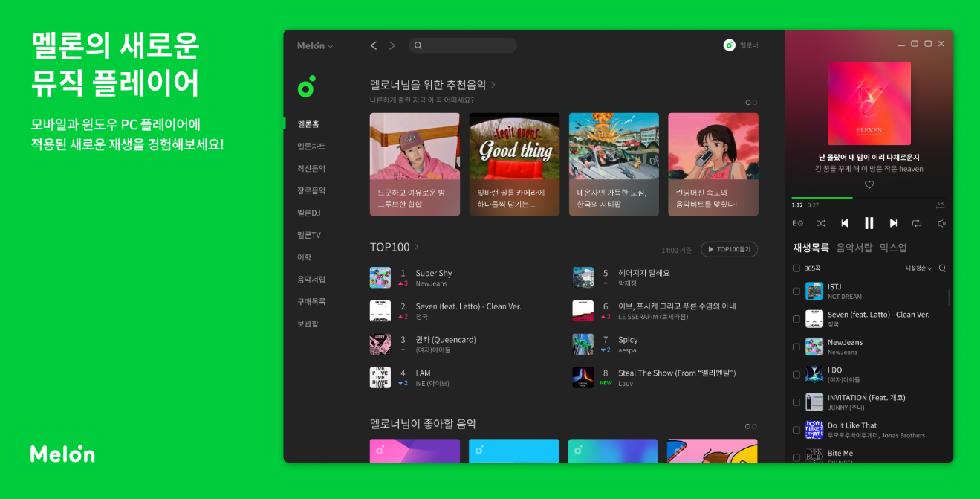Switch to 음악서랍 tab in player
The image size is (980, 499).
(x=854, y=248)
